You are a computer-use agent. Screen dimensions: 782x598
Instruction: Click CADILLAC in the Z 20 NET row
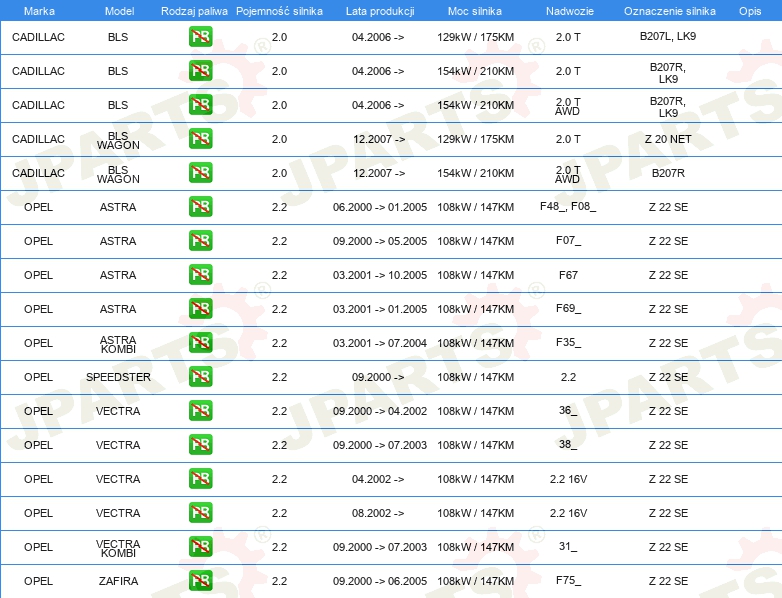[x=38, y=139]
